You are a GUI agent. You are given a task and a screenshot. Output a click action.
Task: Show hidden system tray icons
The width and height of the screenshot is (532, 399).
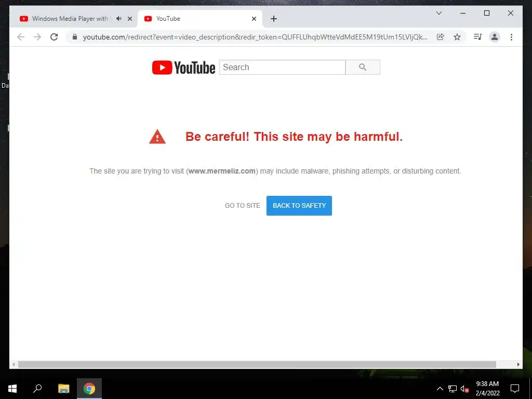coord(440,389)
